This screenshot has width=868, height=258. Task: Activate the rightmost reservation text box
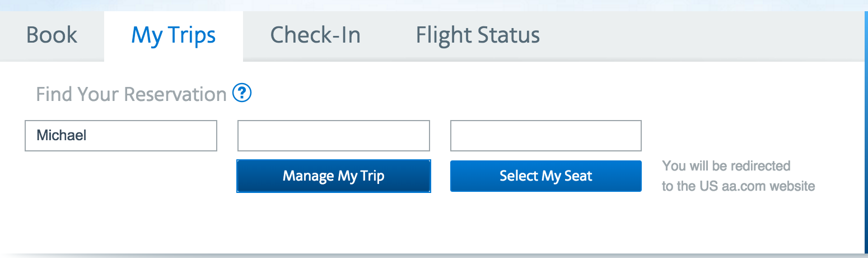(x=545, y=136)
